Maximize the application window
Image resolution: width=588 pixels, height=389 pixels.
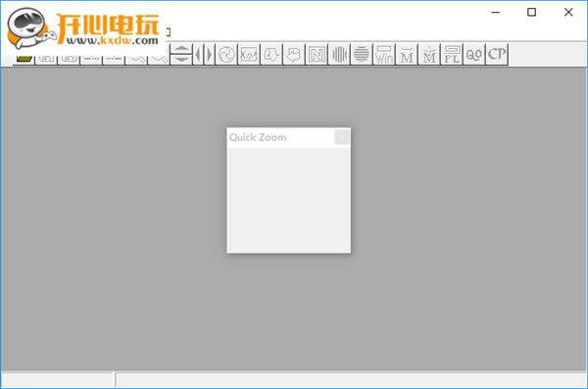coord(531,13)
